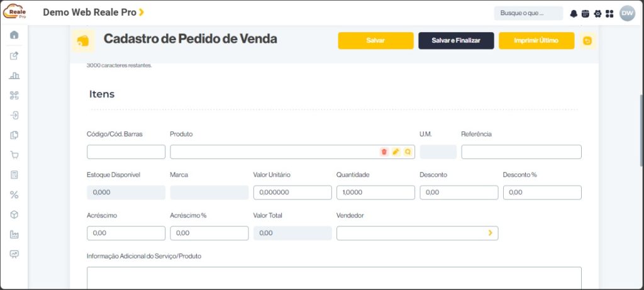644x290 pixels.
Task: Open the calendar icon in top bar
Action: 586,14
